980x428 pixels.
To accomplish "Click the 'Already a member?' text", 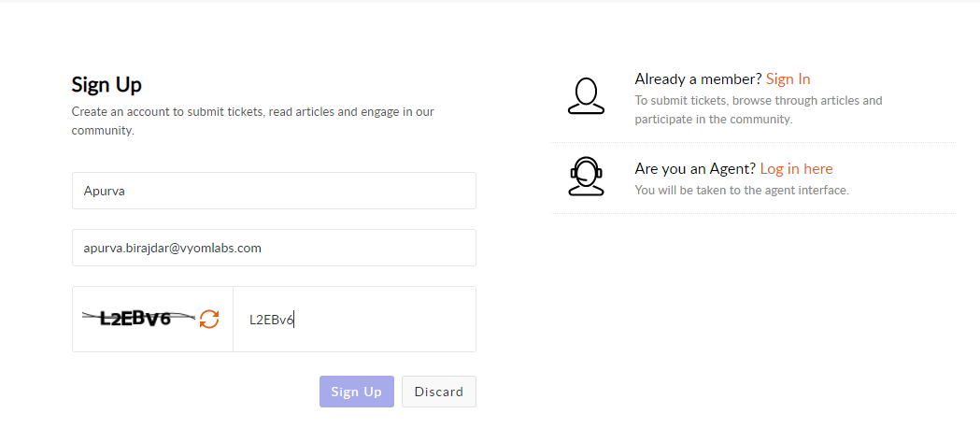I will (698, 78).
